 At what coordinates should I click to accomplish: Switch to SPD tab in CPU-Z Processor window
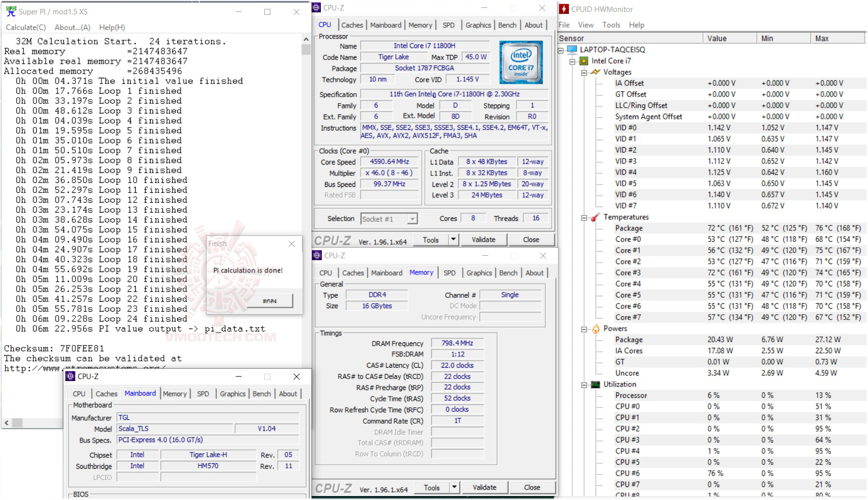449,25
